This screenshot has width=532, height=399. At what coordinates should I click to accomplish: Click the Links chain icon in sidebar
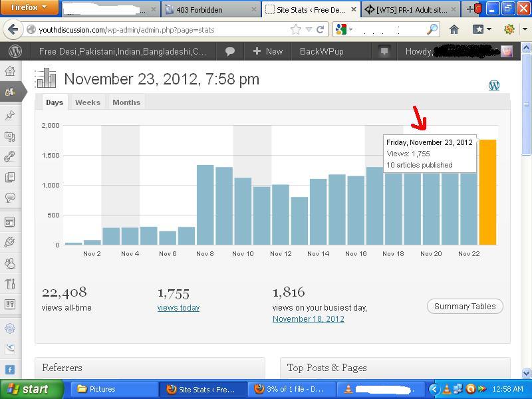click(x=10, y=157)
